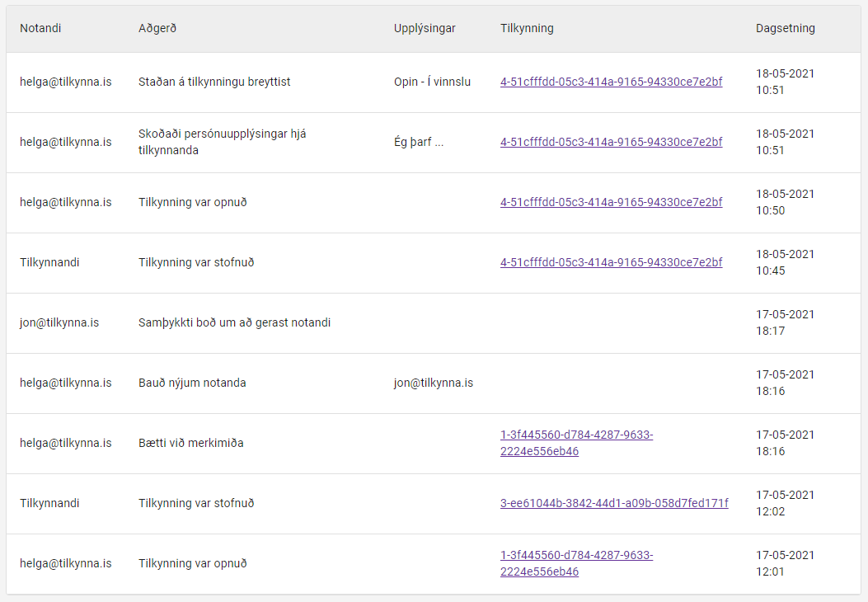Click the "Tilkynning" column header
The width and height of the screenshot is (868, 602).
point(527,28)
